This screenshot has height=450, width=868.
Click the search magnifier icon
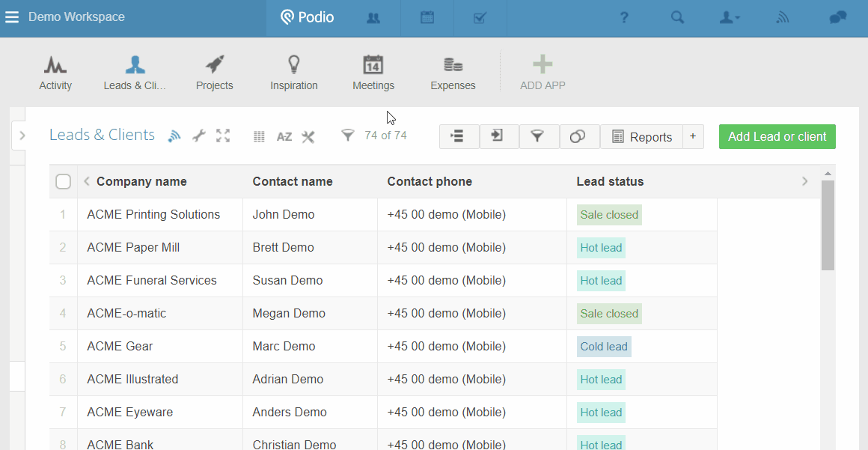pyautogui.click(x=678, y=17)
